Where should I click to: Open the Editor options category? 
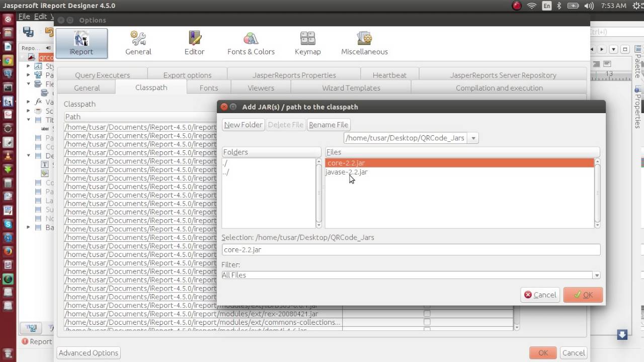click(194, 43)
